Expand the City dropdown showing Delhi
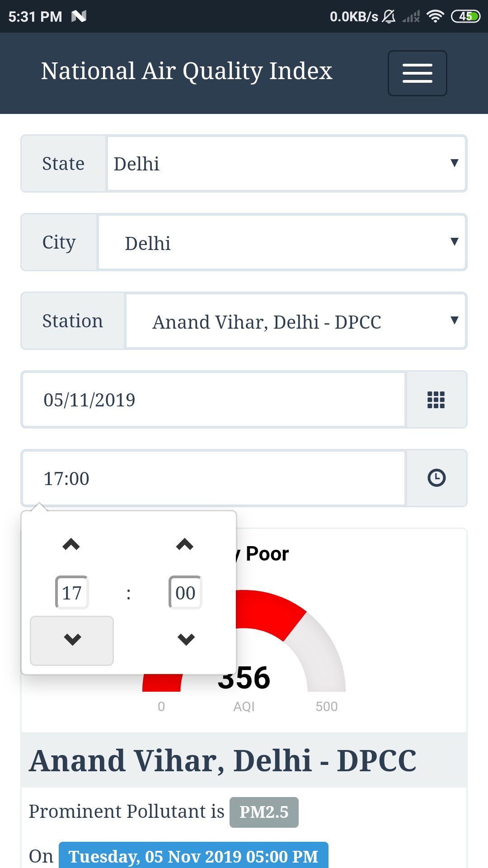The image size is (488, 868). point(281,243)
